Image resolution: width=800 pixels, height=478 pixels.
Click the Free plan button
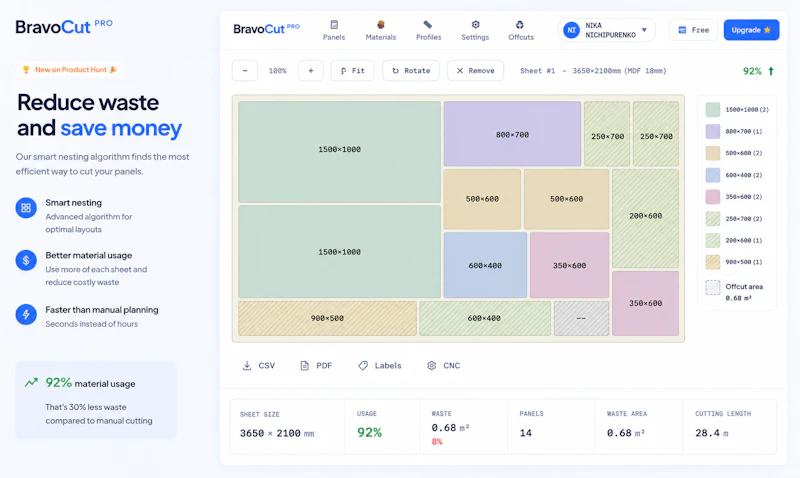click(693, 30)
